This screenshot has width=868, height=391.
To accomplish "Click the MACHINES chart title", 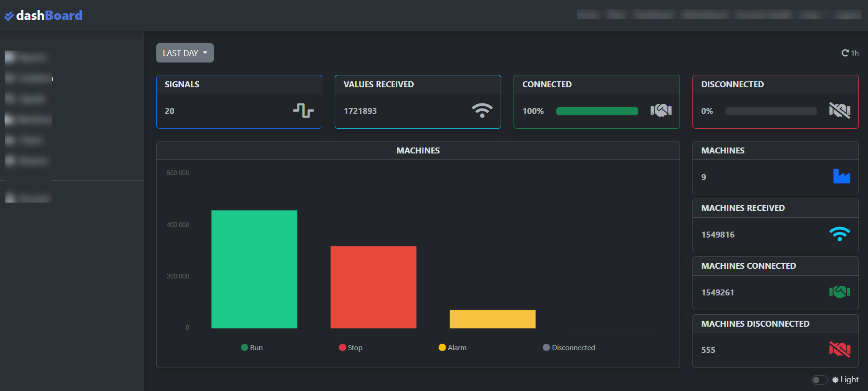I will (418, 150).
